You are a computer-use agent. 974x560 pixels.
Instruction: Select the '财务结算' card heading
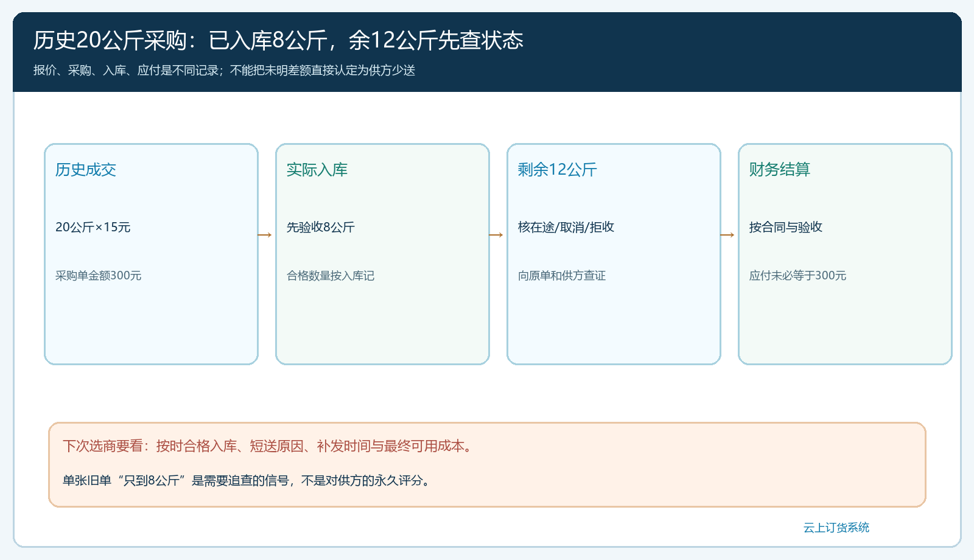click(780, 170)
